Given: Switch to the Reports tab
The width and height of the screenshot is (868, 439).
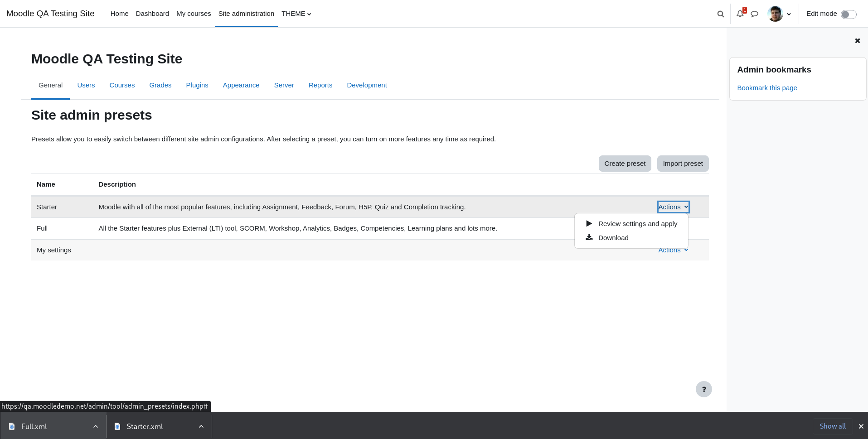Looking at the screenshot, I should click(320, 85).
